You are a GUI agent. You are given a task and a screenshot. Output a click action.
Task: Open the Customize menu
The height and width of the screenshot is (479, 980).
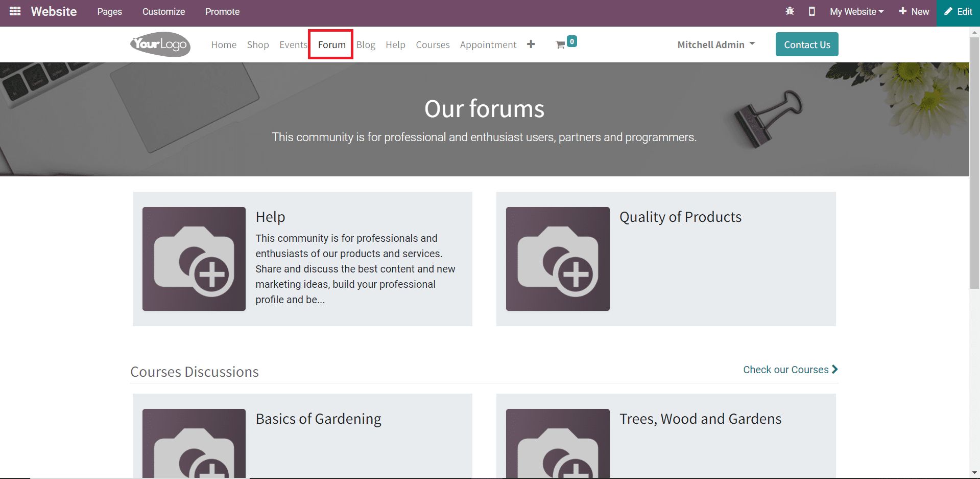(x=163, y=11)
